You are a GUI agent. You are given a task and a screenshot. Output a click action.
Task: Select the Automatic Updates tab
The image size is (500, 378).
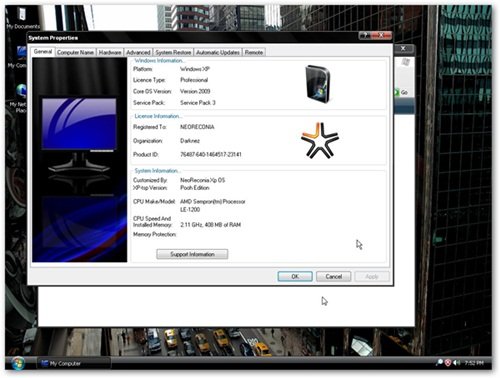(x=218, y=52)
